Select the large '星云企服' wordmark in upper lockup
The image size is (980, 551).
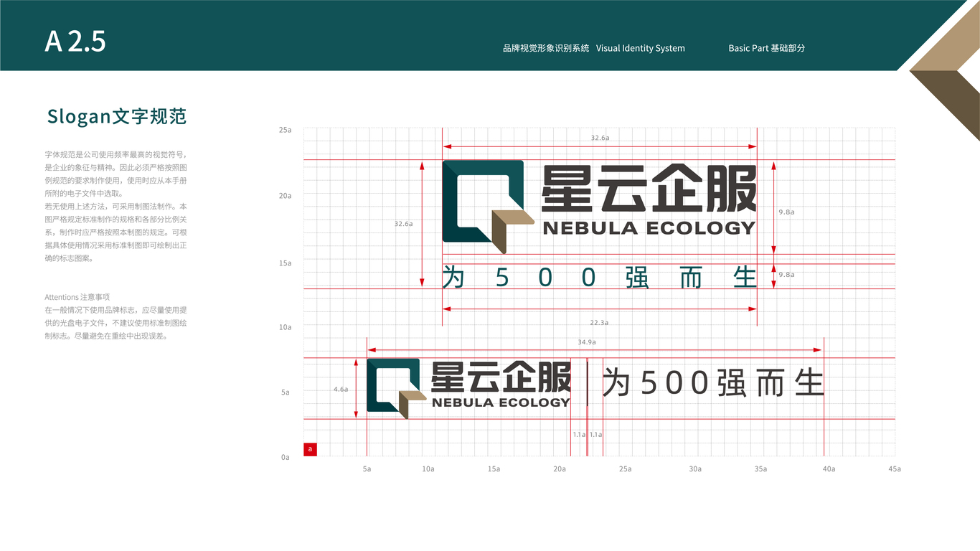649,189
